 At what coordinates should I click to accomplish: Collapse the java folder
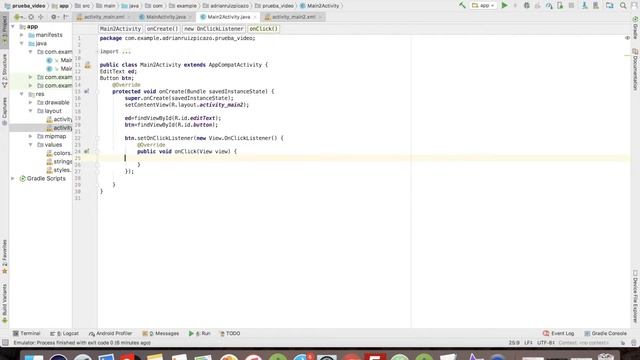pos(22,43)
